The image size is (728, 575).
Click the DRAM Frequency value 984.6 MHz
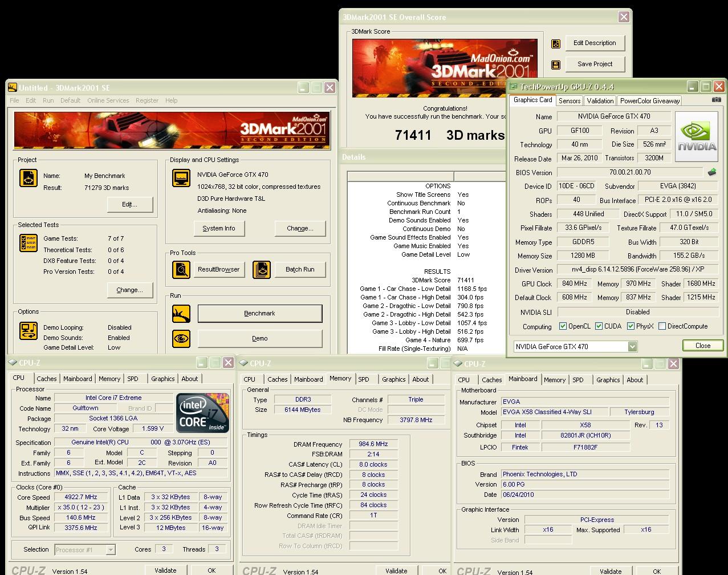point(373,444)
